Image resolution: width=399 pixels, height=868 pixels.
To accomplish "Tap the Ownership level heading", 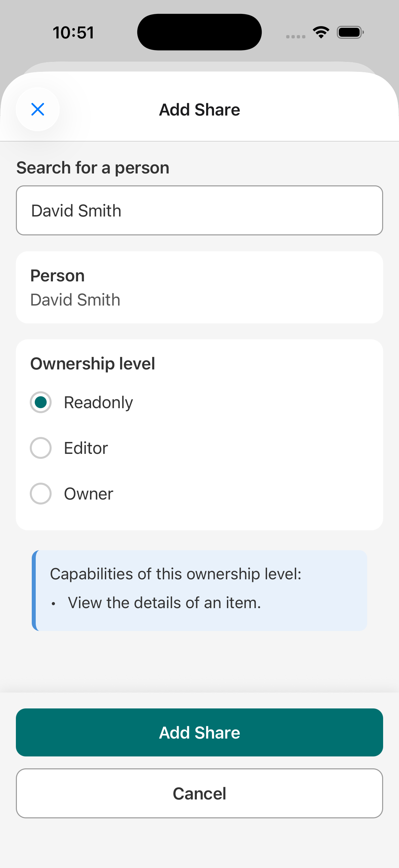I will [x=93, y=363].
